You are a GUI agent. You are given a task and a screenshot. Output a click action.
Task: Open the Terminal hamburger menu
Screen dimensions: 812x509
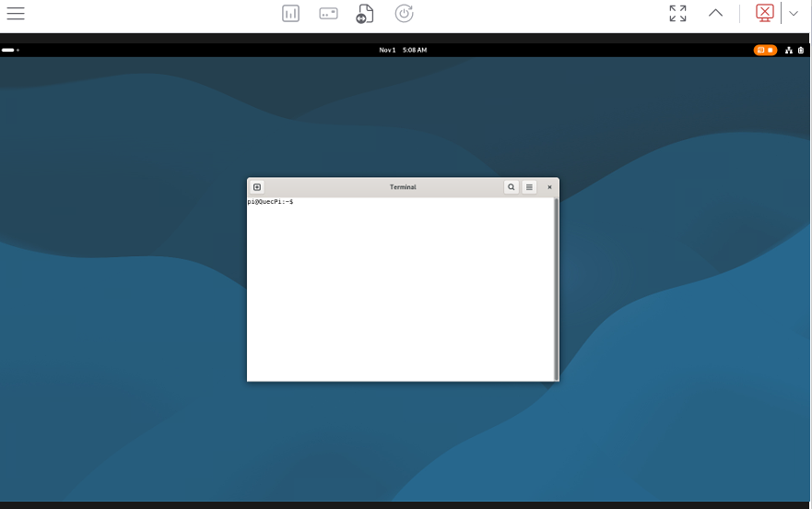point(529,187)
